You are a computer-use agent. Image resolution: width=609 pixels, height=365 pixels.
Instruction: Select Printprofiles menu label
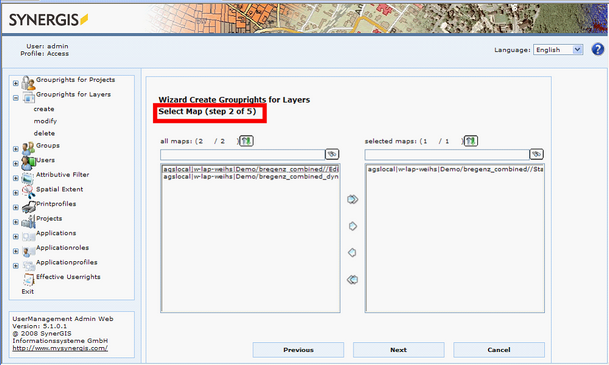click(56, 204)
